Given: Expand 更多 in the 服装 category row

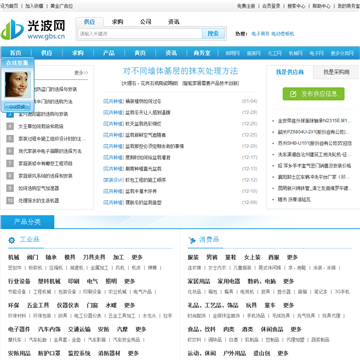Looking at the screenshot, I should coord(292,257).
